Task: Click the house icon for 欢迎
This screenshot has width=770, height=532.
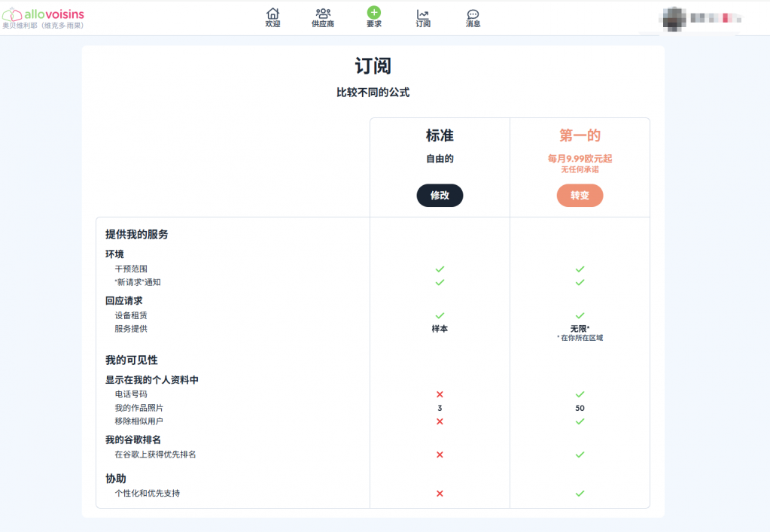Action: pyautogui.click(x=272, y=14)
